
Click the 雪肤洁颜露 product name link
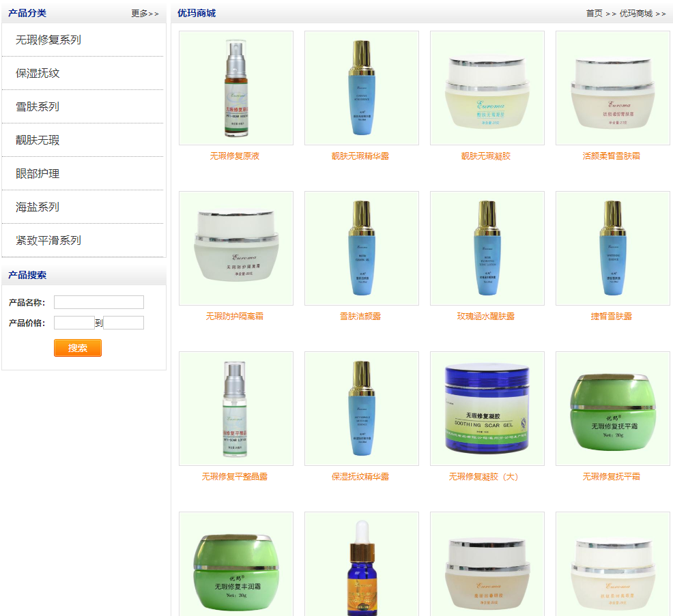click(360, 317)
